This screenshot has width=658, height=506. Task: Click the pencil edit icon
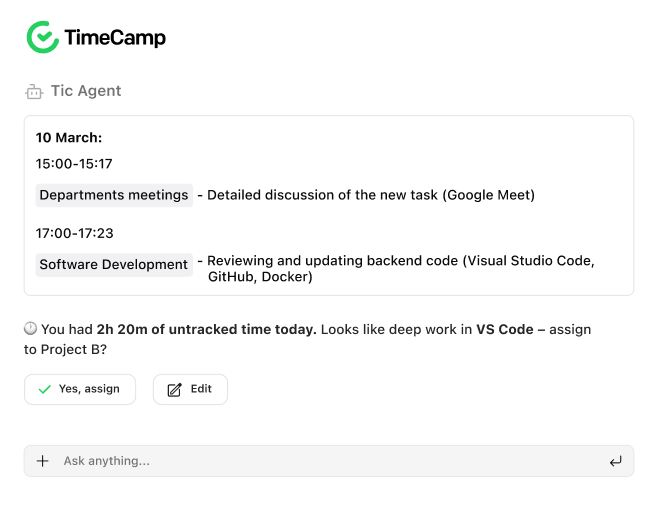click(174, 390)
